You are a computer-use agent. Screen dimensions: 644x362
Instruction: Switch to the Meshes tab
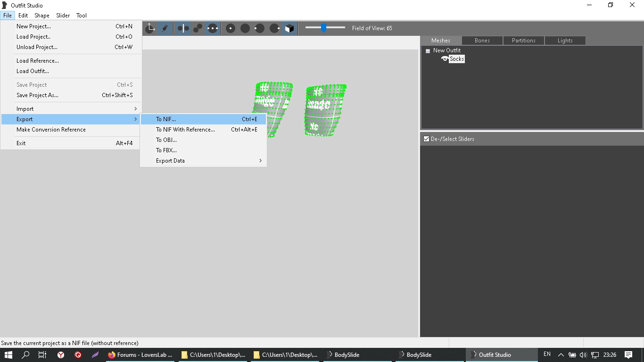(441, 41)
